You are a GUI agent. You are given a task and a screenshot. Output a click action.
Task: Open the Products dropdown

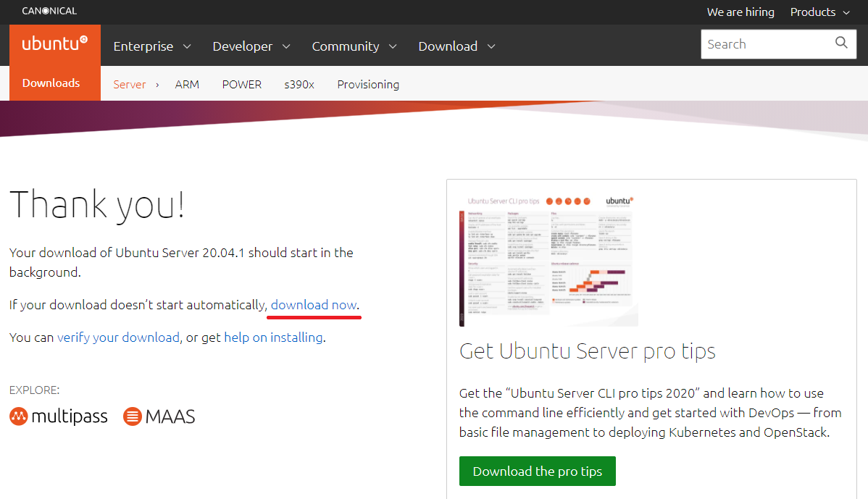(x=819, y=12)
